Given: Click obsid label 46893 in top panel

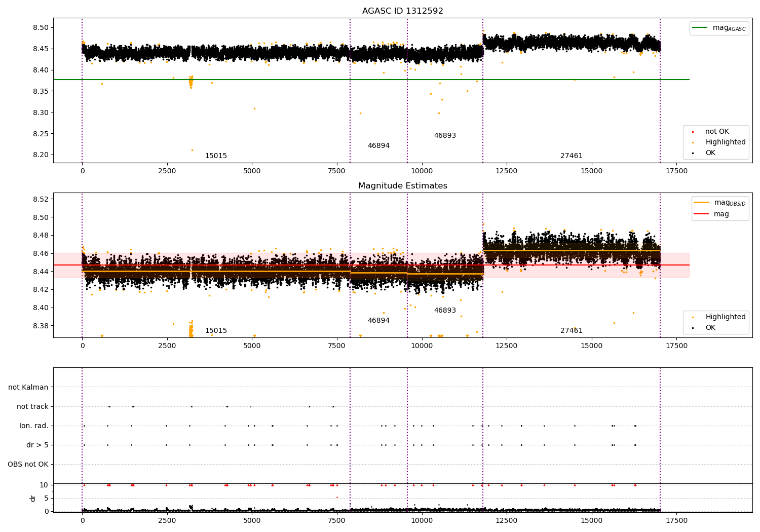Looking at the screenshot, I should point(445,136).
